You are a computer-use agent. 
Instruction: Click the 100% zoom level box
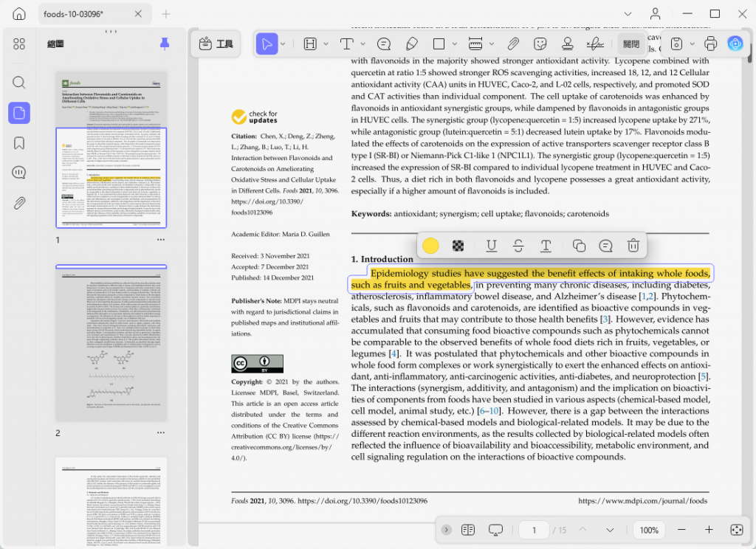coord(649,531)
